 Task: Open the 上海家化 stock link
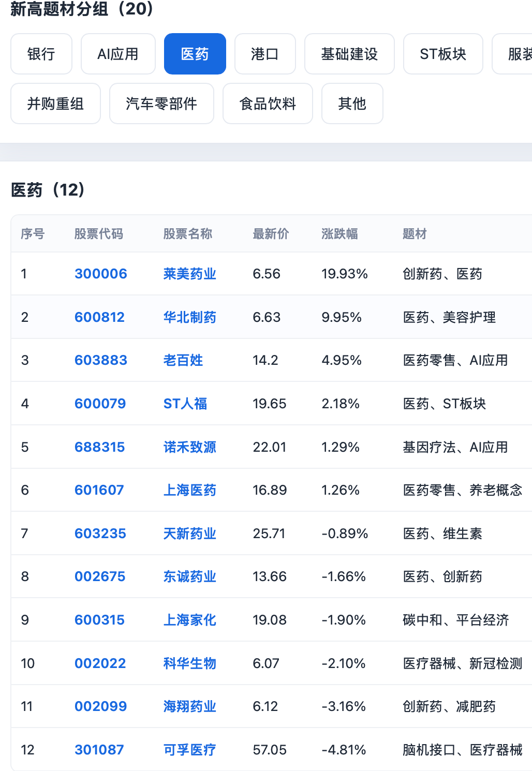point(190,620)
